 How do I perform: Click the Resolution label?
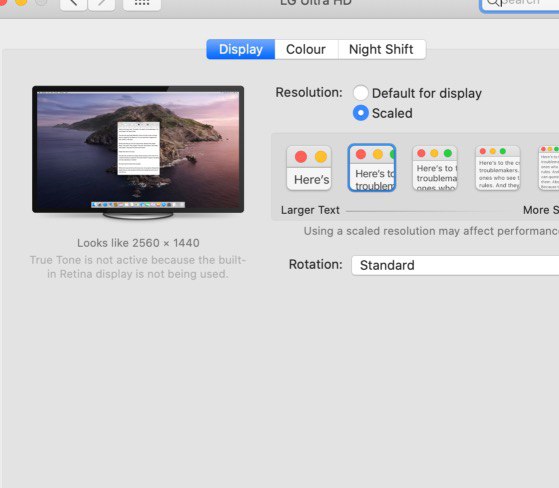pyautogui.click(x=309, y=93)
